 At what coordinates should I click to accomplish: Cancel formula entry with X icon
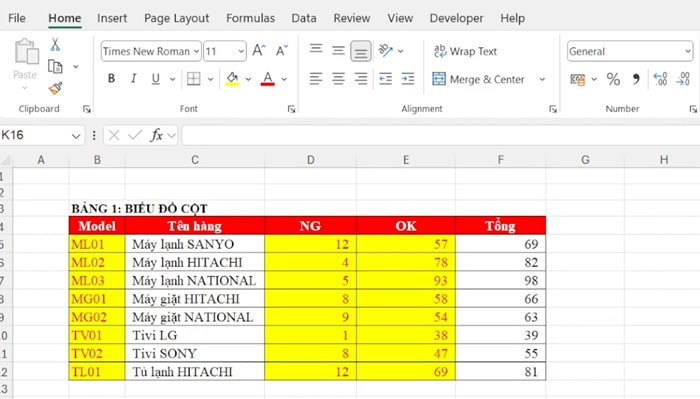tap(114, 135)
